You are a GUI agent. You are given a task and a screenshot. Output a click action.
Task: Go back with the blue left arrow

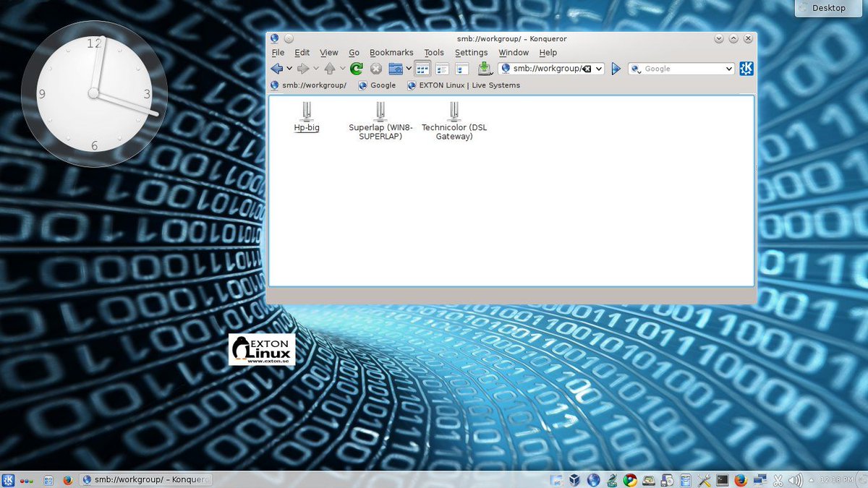coord(276,69)
